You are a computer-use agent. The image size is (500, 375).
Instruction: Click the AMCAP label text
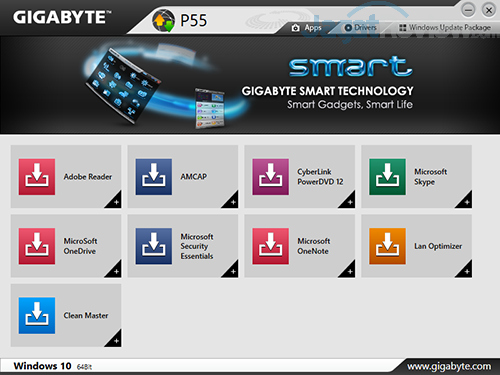(x=194, y=177)
